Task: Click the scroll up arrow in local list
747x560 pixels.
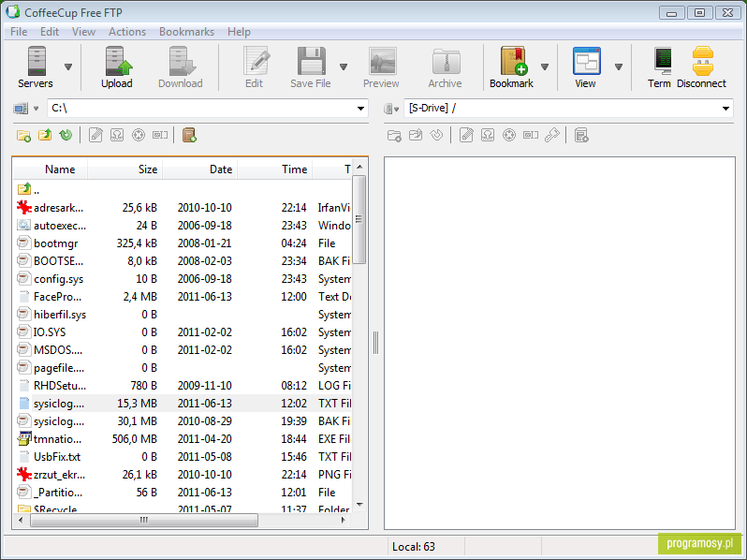Action: pos(359,167)
